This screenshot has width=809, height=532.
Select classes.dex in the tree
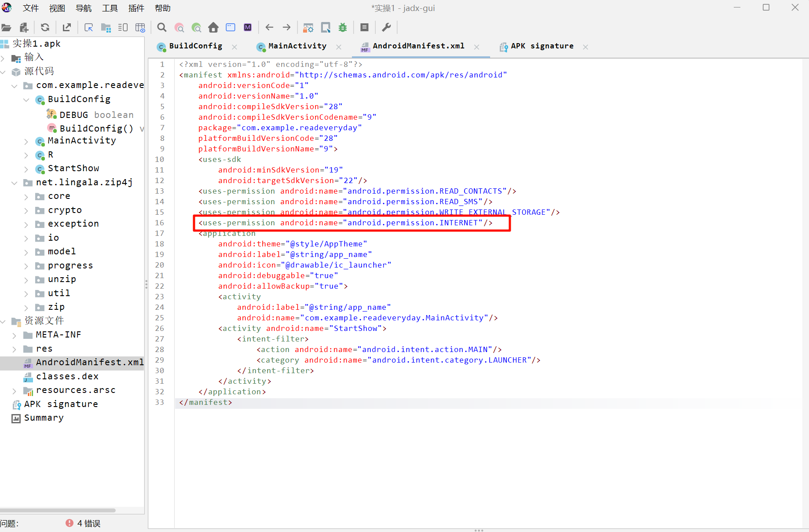tap(67, 377)
